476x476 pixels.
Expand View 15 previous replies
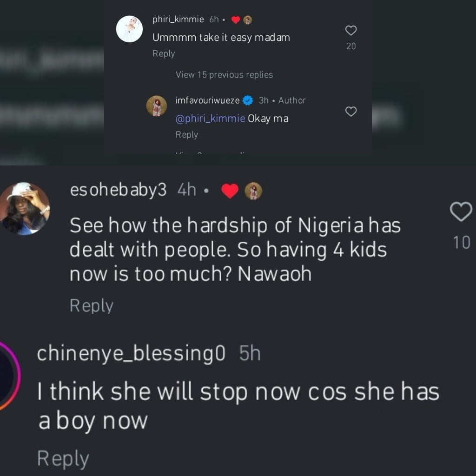(x=224, y=74)
